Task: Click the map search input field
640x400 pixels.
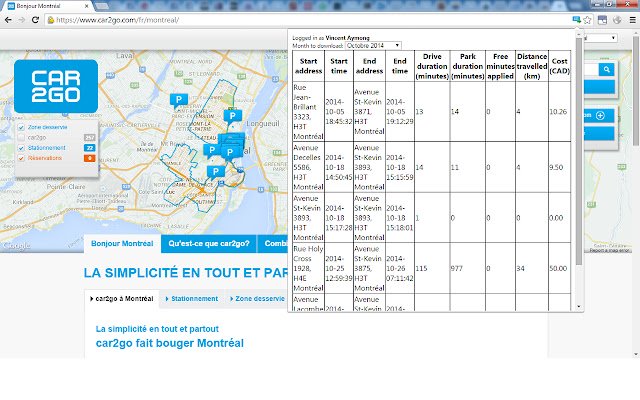Action: pyautogui.click(x=591, y=69)
